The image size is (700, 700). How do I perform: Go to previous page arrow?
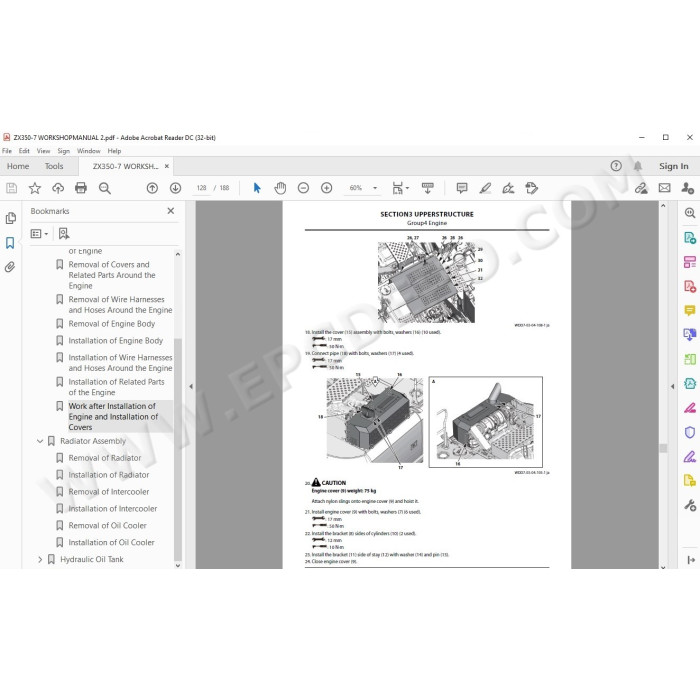point(152,188)
